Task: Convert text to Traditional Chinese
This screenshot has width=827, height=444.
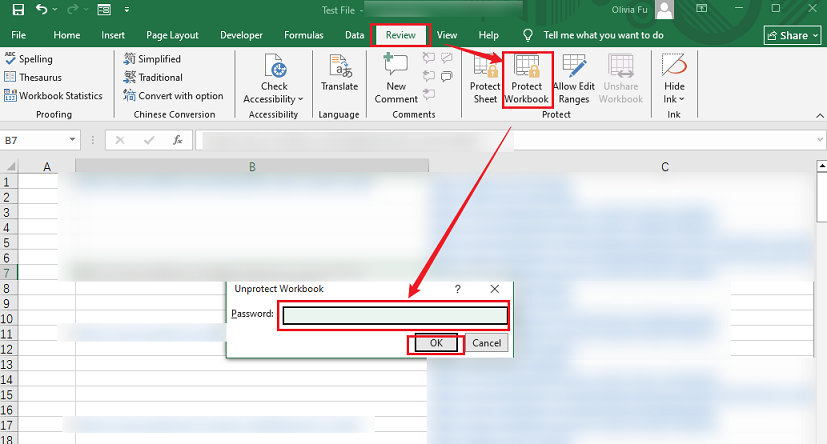Action: point(153,77)
